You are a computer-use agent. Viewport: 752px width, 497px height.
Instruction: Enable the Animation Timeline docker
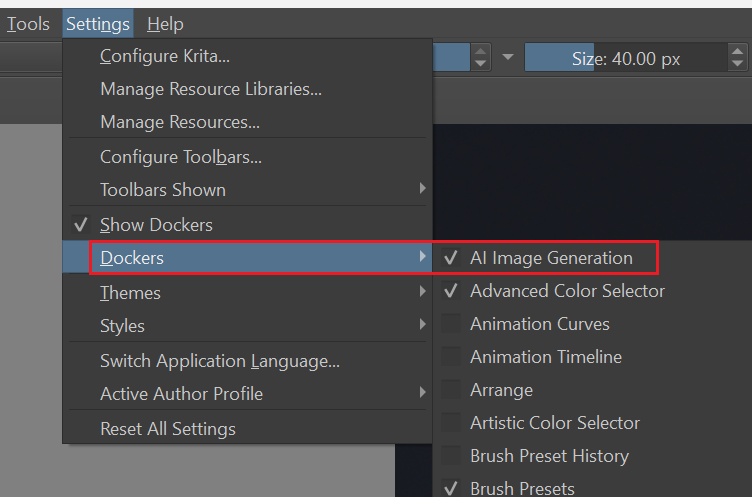tap(531, 357)
